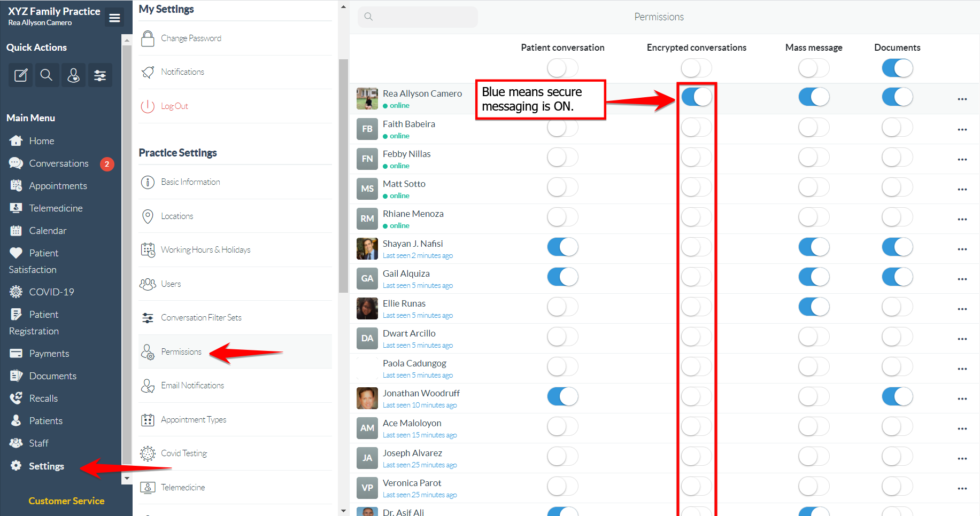The image size is (980, 516).
Task: Click the Permissions search field
Action: click(418, 17)
